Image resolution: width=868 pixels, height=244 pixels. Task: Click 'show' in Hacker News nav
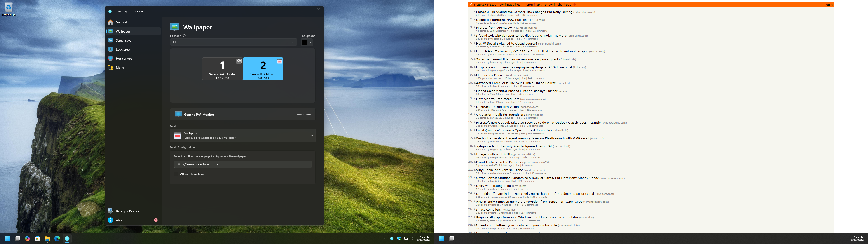[549, 5]
